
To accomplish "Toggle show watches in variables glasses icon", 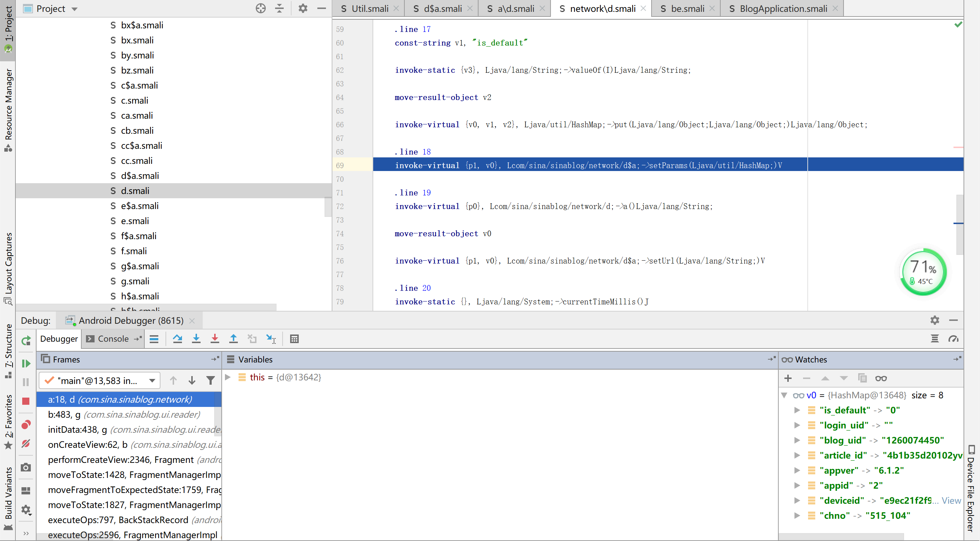I will coord(881,378).
